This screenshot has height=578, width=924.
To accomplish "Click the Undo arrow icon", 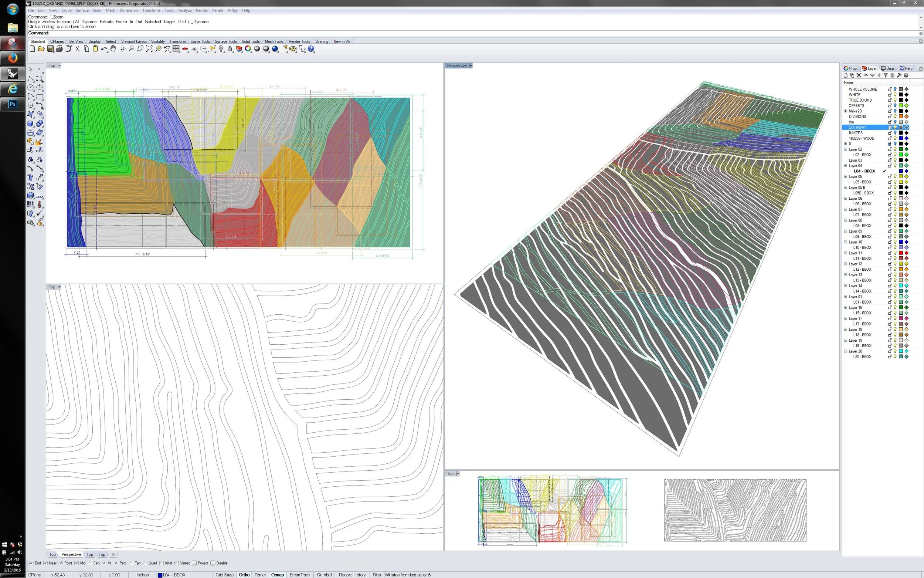I will [104, 49].
